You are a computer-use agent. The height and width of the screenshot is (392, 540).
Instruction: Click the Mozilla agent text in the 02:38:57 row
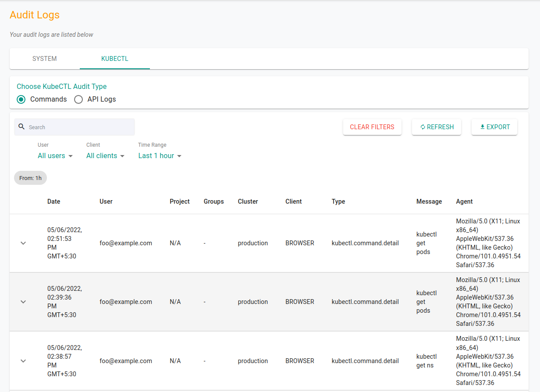point(488,361)
